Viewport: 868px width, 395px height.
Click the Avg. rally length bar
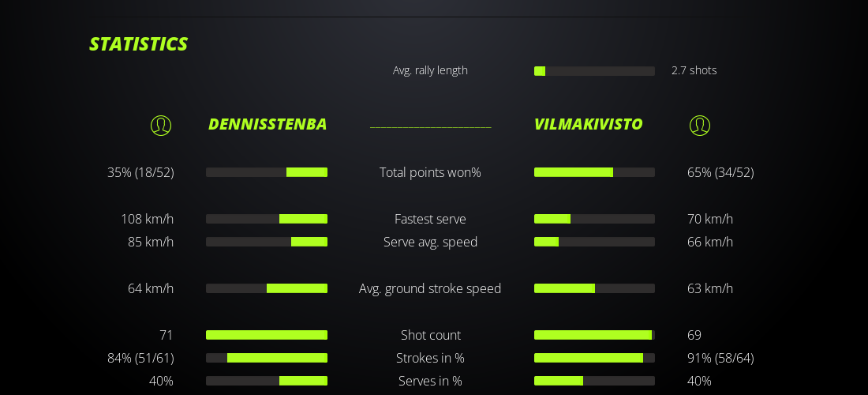[594, 71]
